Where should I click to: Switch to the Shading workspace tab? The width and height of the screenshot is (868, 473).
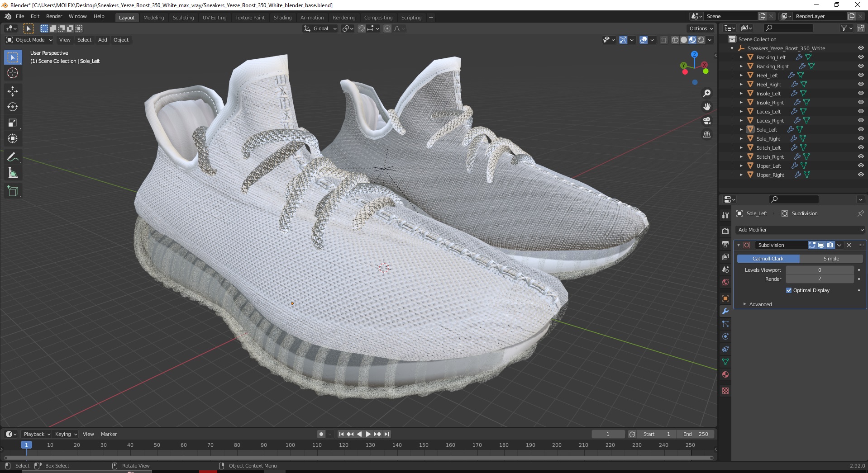[x=282, y=18]
